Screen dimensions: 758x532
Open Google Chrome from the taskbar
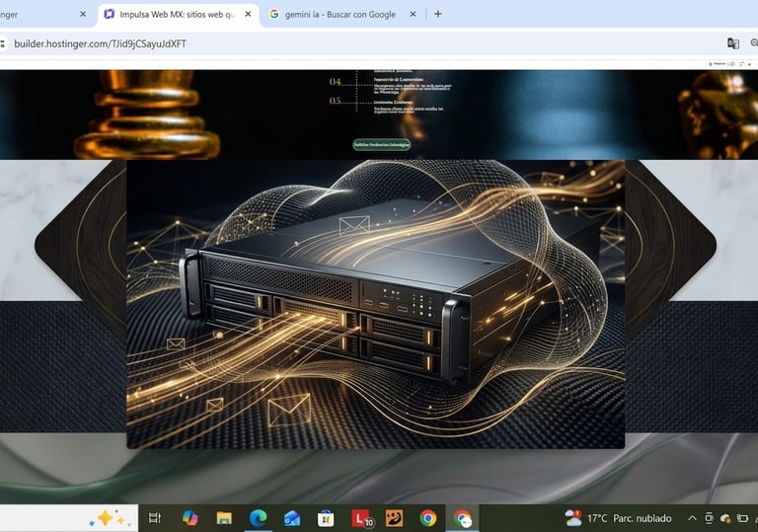427,518
